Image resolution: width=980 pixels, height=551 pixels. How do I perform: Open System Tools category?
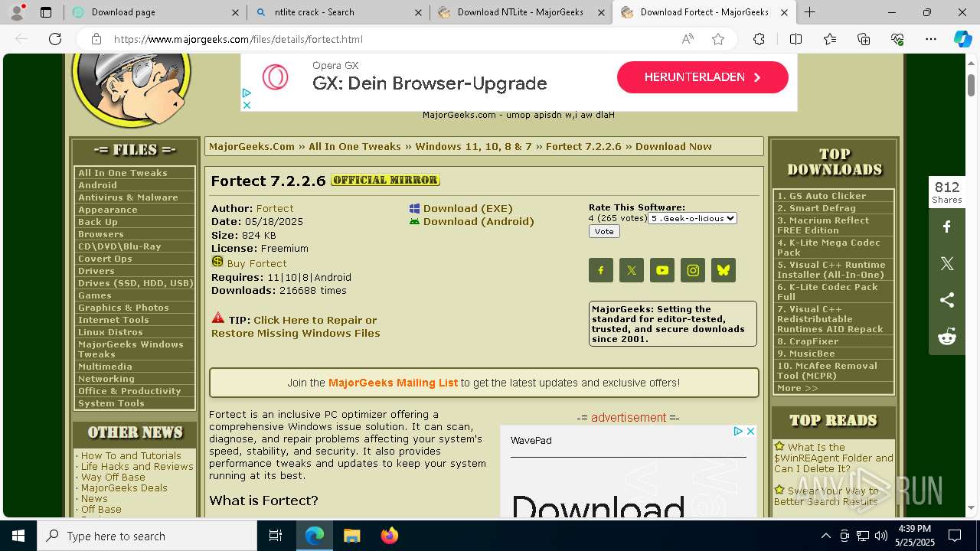coord(111,403)
